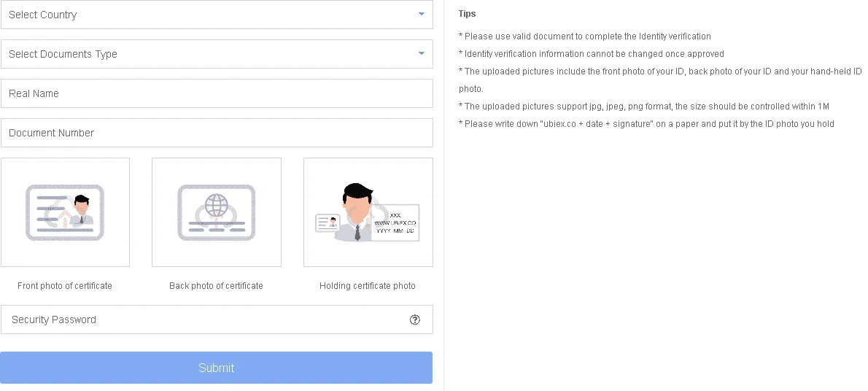Image resolution: width=868 pixels, height=391 pixels.
Task: Click 'Front photo of certificate' caption
Action: coord(65,286)
